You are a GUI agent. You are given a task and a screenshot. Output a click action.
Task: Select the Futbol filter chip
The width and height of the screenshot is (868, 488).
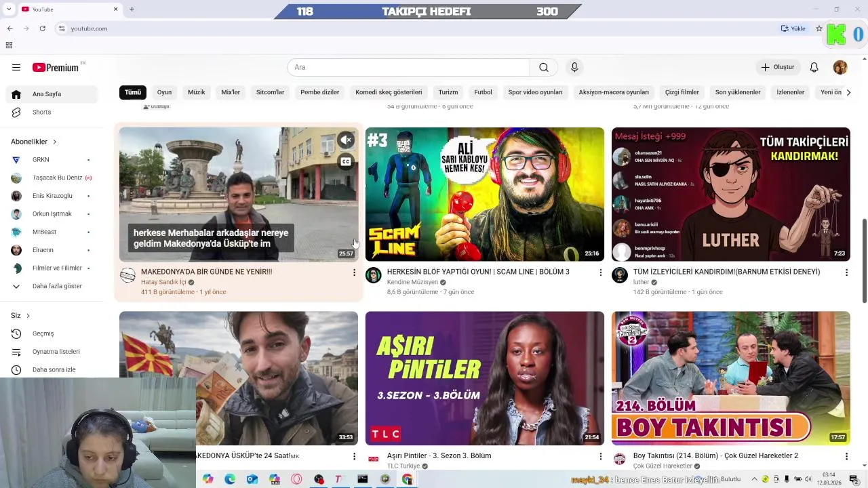483,92
